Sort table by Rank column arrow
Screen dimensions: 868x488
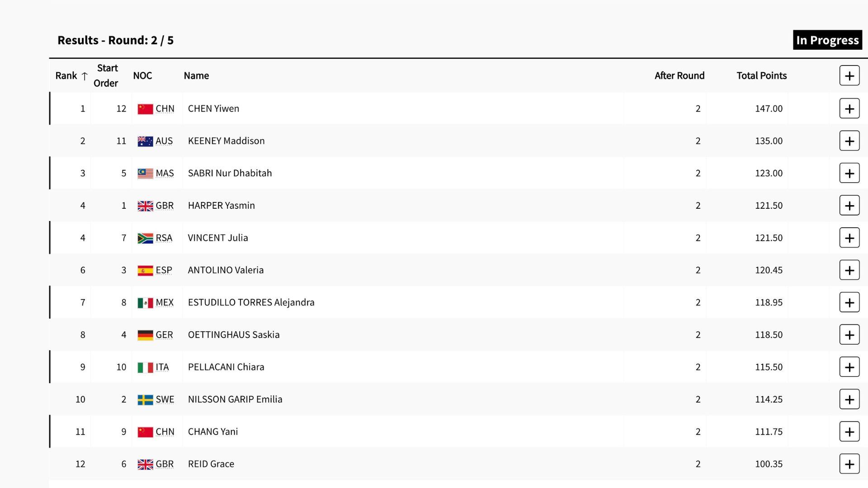point(84,76)
